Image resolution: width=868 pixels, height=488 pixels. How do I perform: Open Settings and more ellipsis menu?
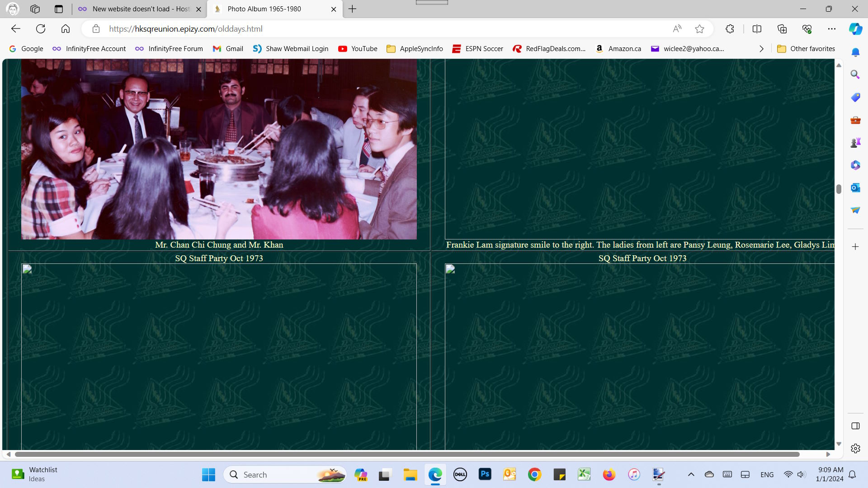(832, 29)
